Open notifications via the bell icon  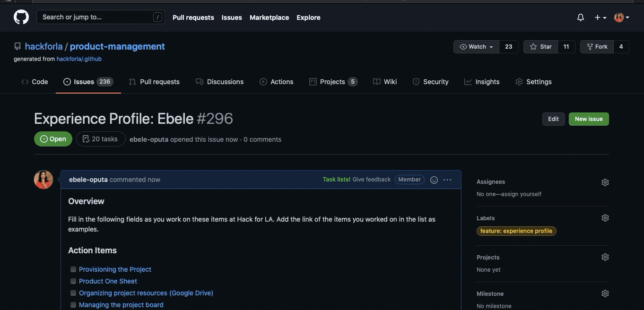click(580, 17)
